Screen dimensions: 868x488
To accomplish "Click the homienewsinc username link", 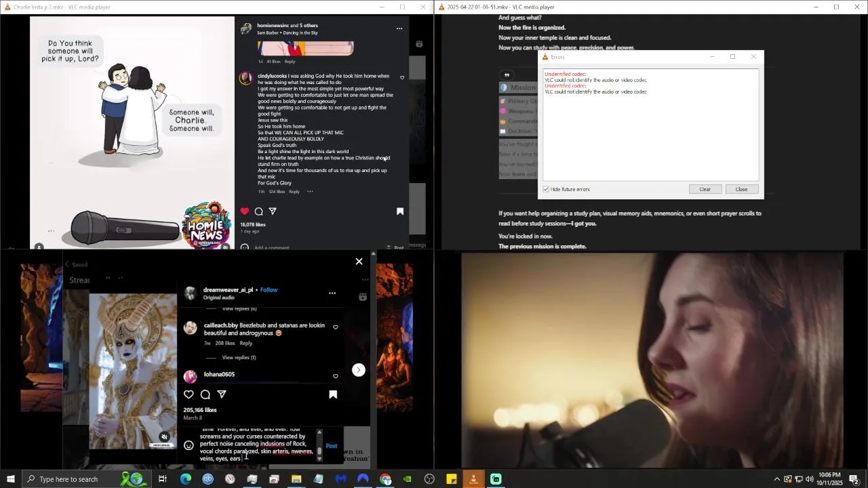I will point(273,26).
